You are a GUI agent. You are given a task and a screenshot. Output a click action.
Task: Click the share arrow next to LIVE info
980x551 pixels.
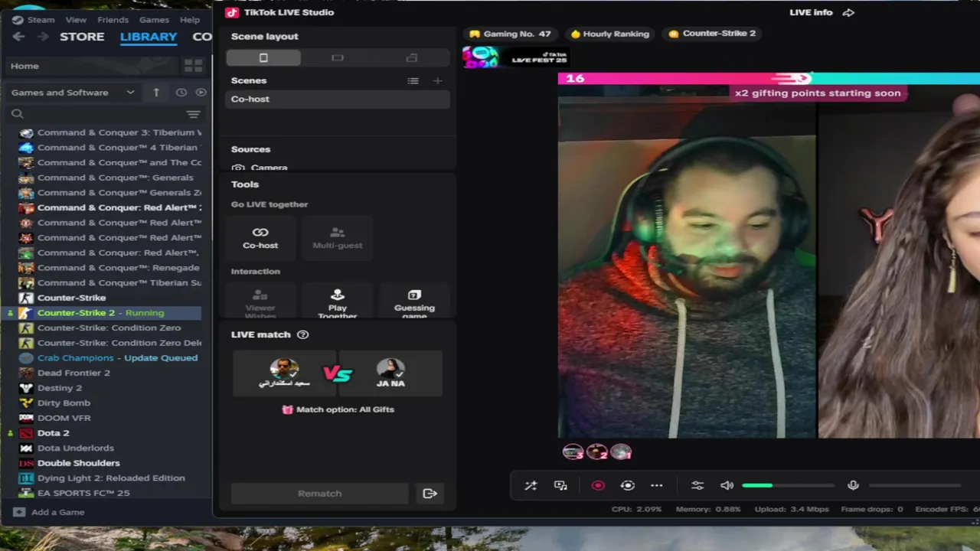[x=848, y=12]
